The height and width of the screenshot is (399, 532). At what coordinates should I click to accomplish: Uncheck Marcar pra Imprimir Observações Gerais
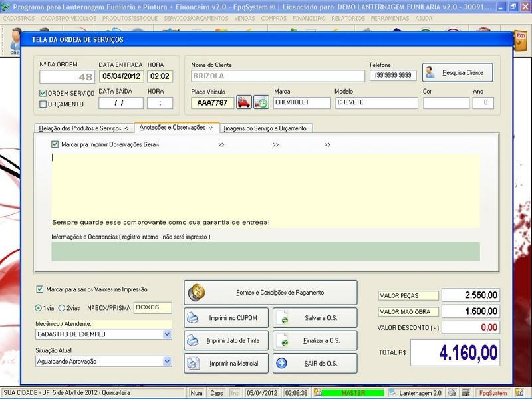tap(55, 144)
